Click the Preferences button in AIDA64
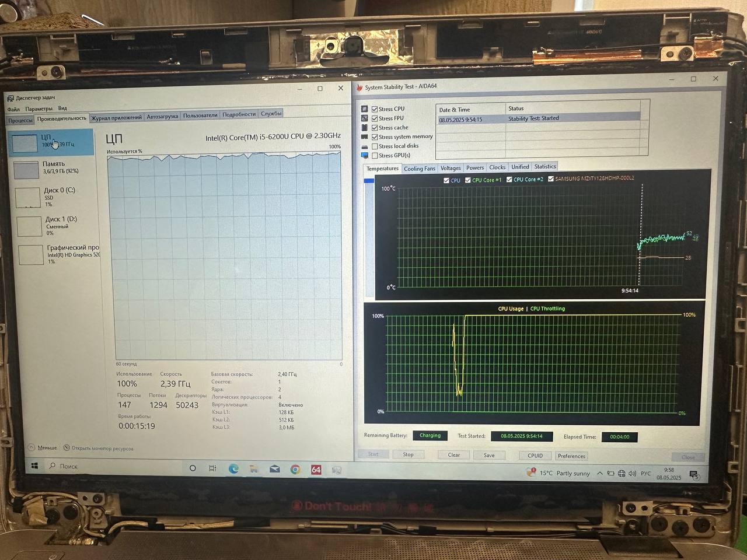The width and height of the screenshot is (747, 560). click(x=571, y=456)
